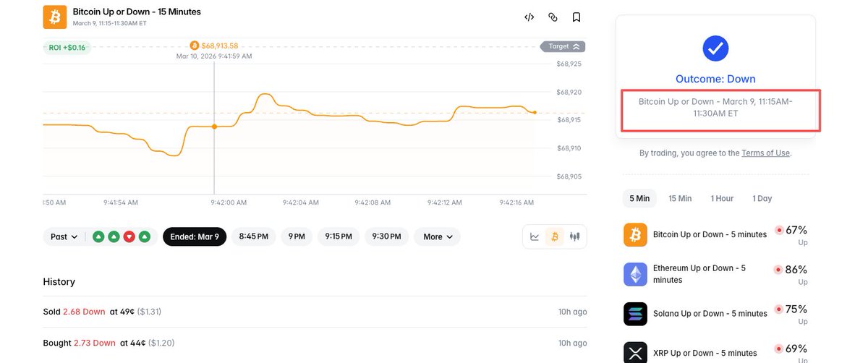Click the Ethereum icon in the markets list
The height and width of the screenshot is (363, 868).
[635, 274]
